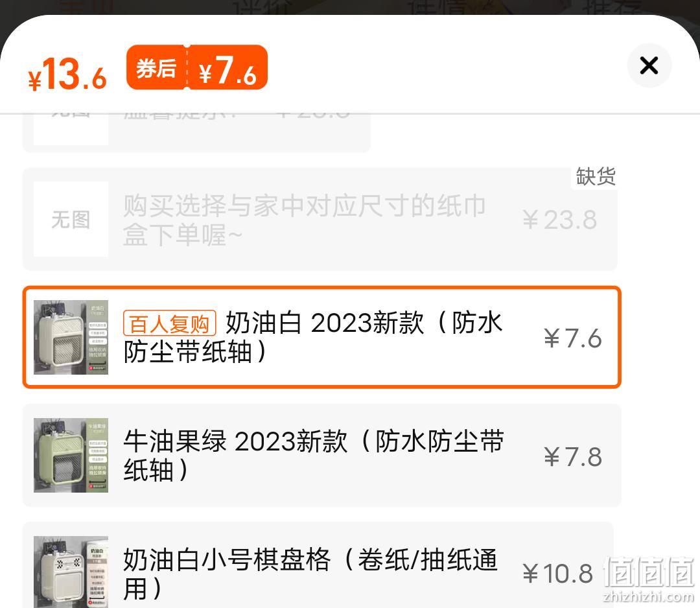Screen dimensions: 700x608
Task: Tap ¥7.6 price in 奶油白 2023 row
Action: click(573, 338)
